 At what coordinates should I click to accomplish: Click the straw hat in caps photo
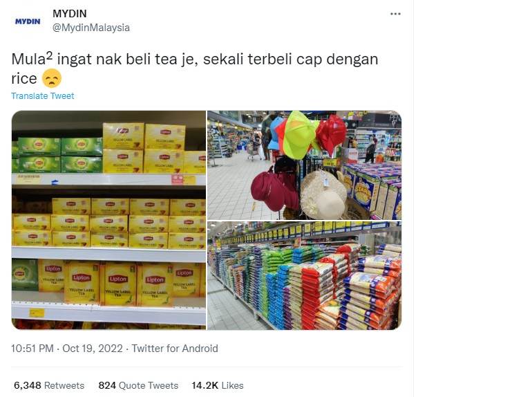pyautogui.click(x=323, y=195)
